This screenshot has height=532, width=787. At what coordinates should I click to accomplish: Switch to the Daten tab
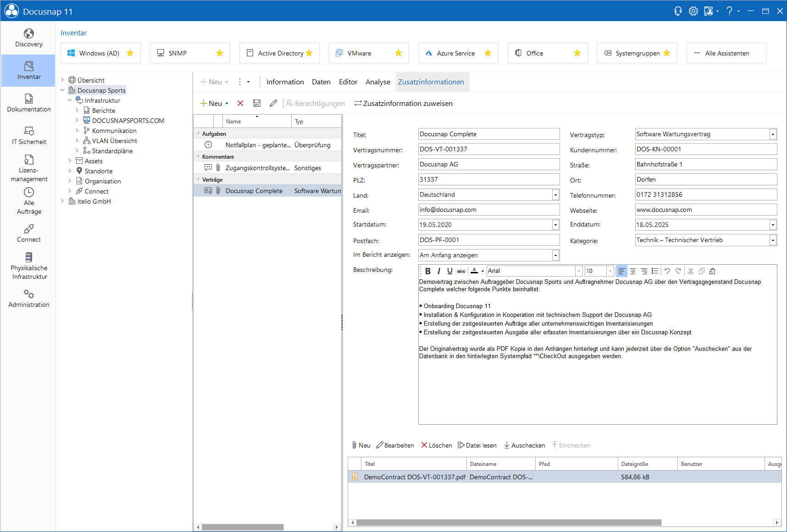[321, 82]
